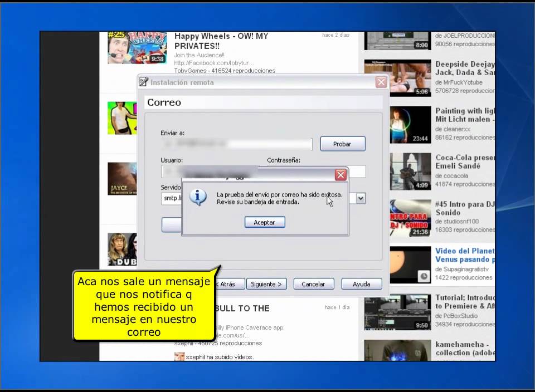Click the smtp server field
Image resolution: width=535 pixels, height=392 pixels.
(171, 198)
